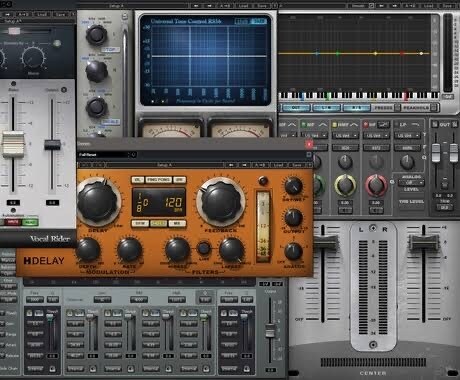460x380 pixels.
Task: Click the modulation Rate knob in H-Delay
Action: click(x=130, y=250)
